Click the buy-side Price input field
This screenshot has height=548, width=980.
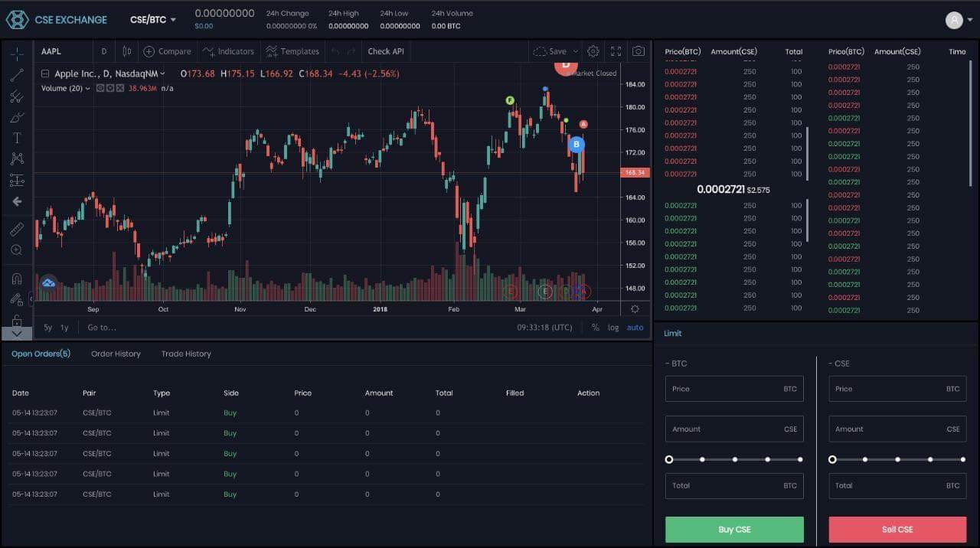click(x=734, y=389)
